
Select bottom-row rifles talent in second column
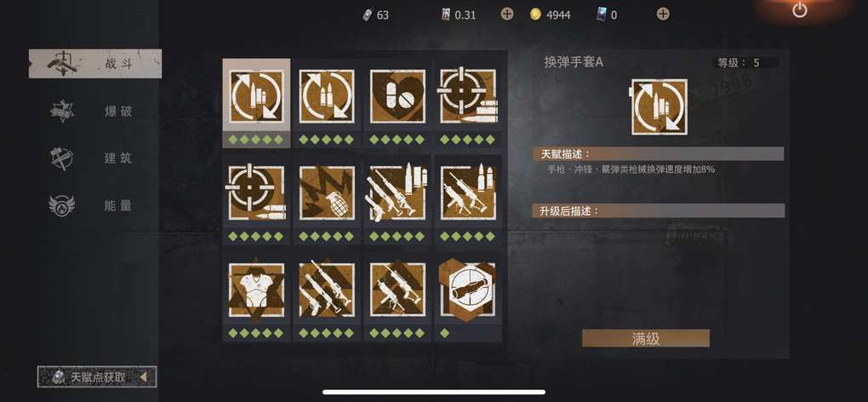point(327,290)
